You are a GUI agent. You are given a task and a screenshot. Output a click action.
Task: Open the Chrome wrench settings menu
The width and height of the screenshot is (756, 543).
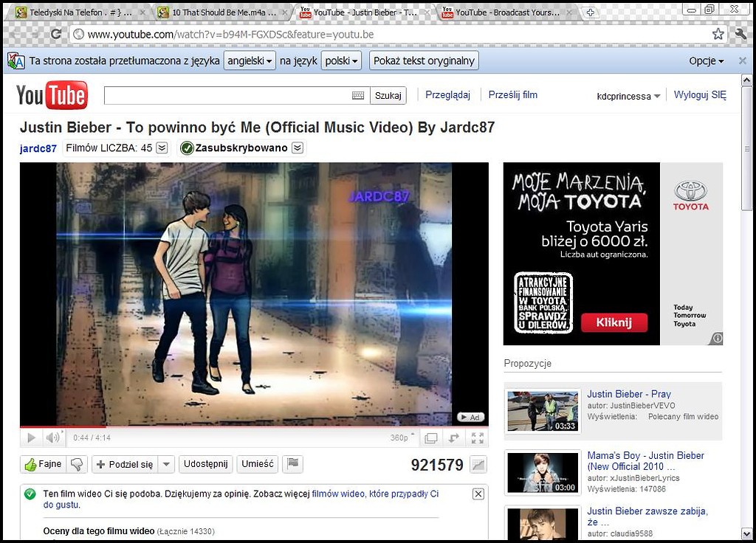coord(740,34)
